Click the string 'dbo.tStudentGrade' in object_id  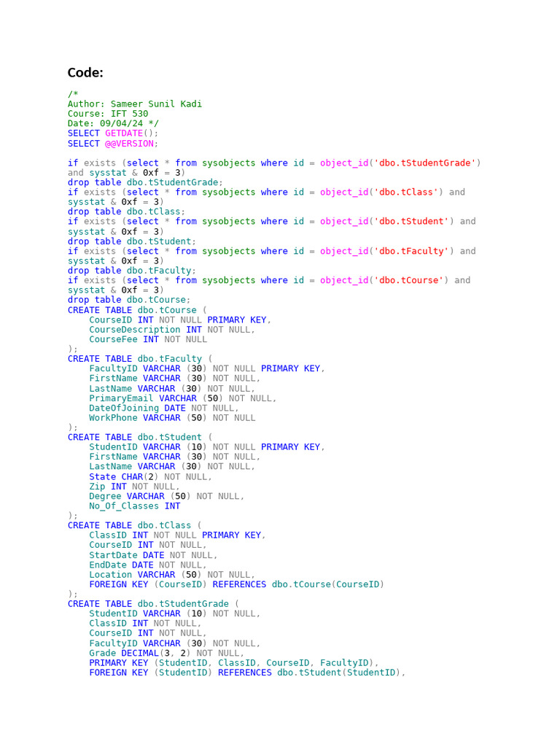pyautogui.click(x=425, y=163)
